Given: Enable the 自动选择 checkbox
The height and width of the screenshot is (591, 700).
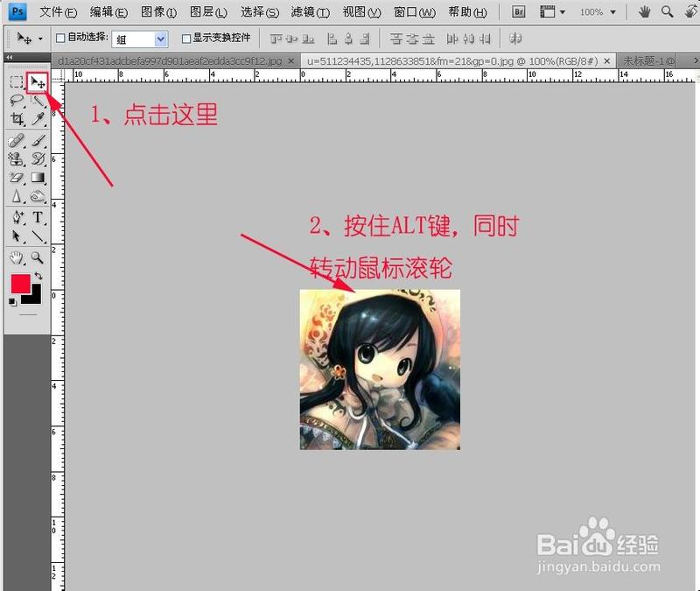Looking at the screenshot, I should [60, 38].
